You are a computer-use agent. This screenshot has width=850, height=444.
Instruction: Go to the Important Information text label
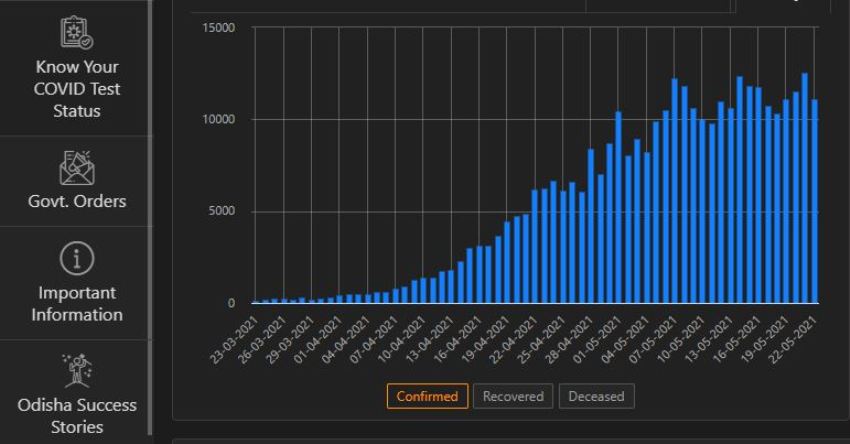[x=77, y=304]
